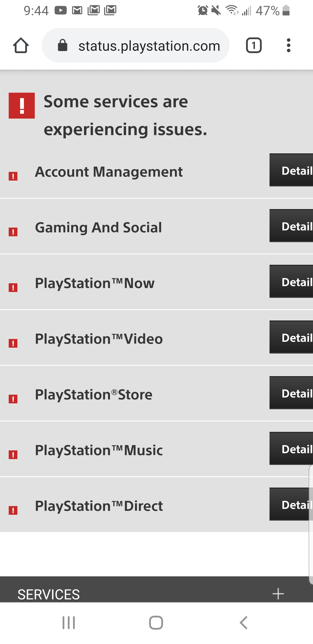
Task: Tap the padlock icon in the address bar
Action: (x=63, y=46)
